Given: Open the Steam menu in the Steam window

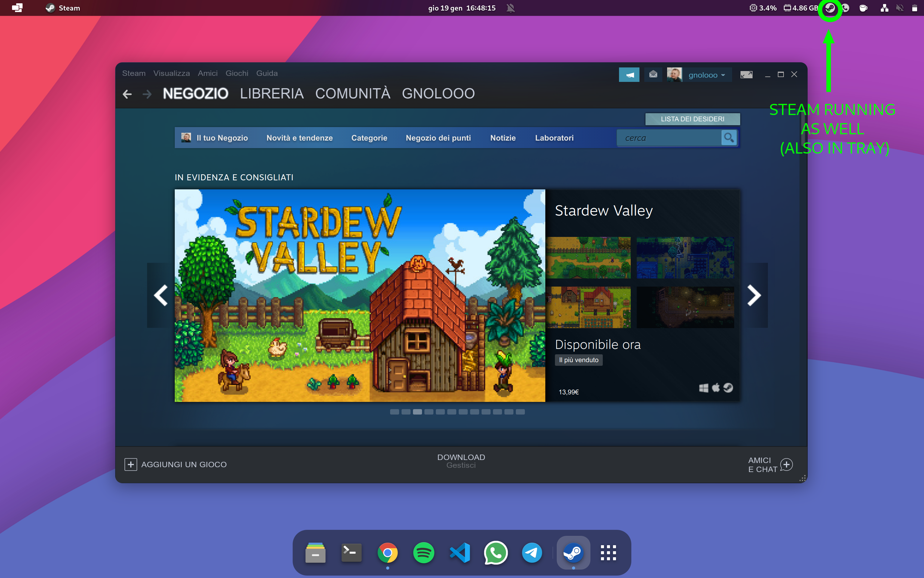Looking at the screenshot, I should [134, 73].
